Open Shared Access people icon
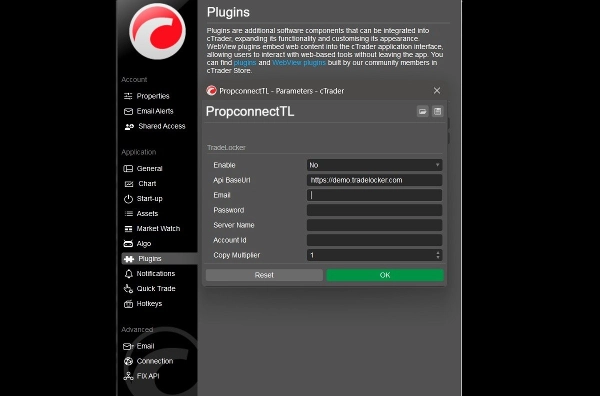This screenshot has width=600, height=396. (129, 126)
